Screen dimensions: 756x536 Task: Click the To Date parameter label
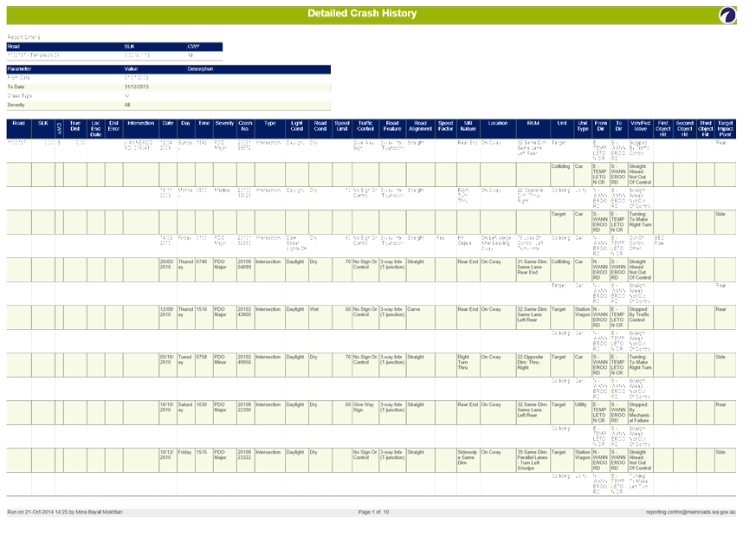pyautogui.click(x=16, y=87)
